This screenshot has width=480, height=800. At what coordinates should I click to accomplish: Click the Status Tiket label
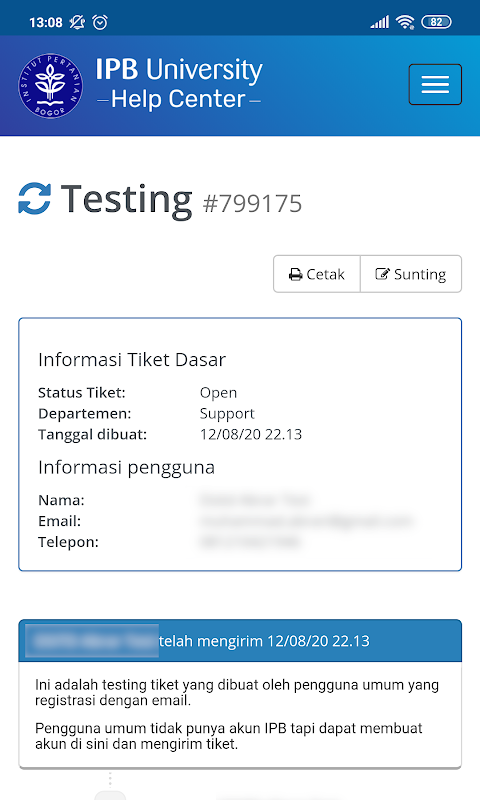(x=82, y=393)
